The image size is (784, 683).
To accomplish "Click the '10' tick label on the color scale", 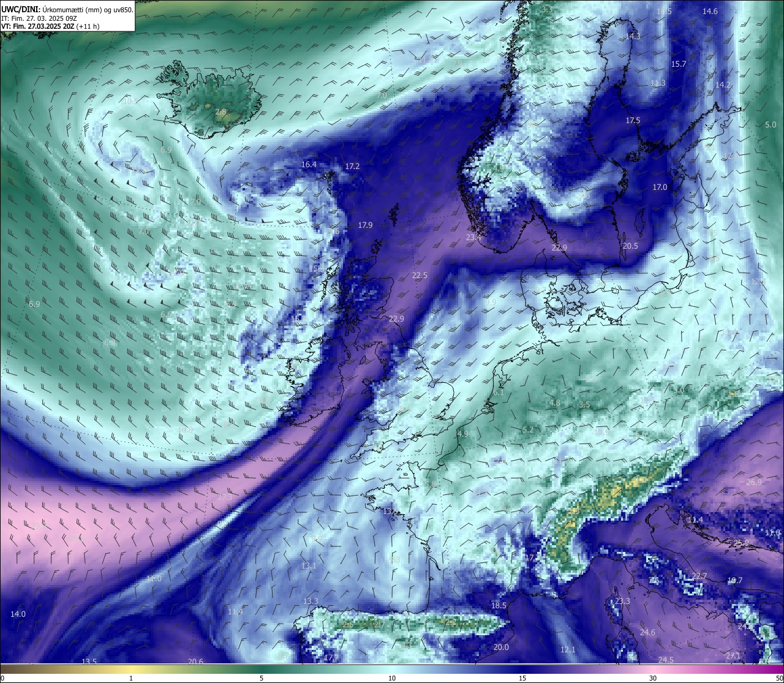I will 391,678.
